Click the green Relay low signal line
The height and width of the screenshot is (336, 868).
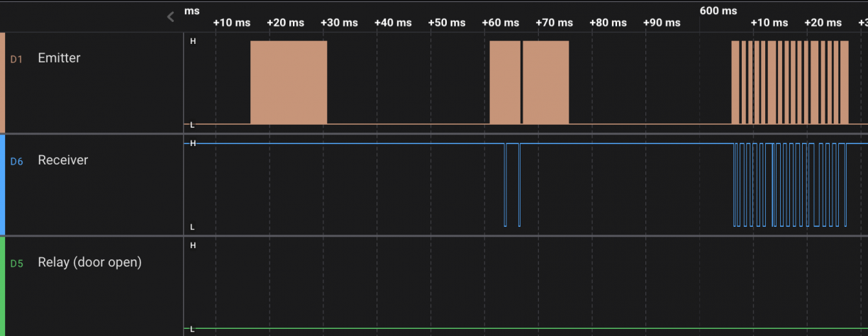(x=525, y=328)
